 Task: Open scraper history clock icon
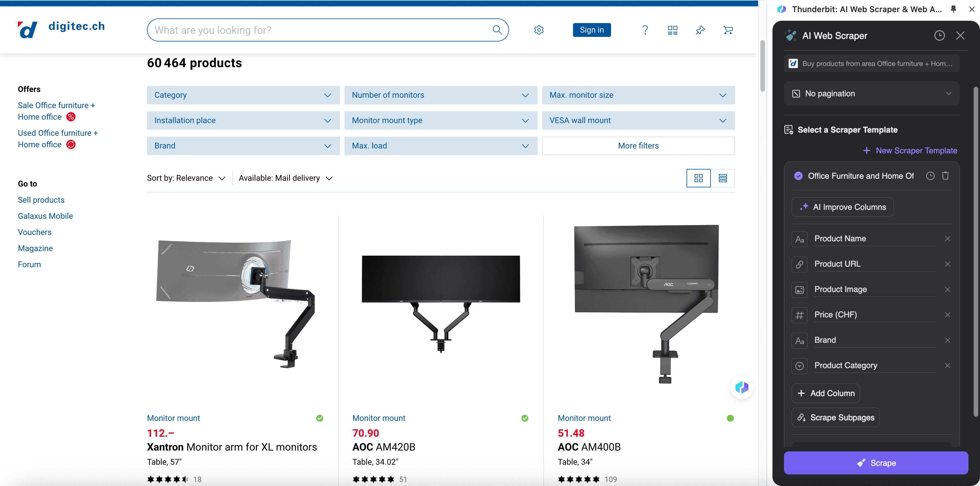point(939,36)
